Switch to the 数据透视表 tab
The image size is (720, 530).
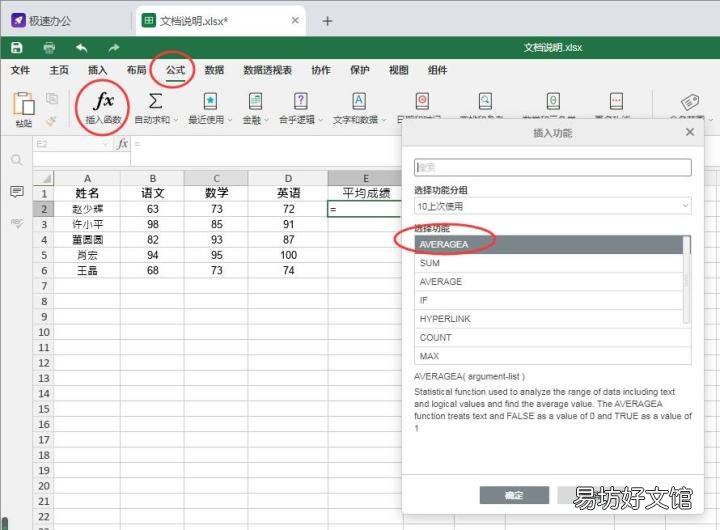pyautogui.click(x=268, y=70)
